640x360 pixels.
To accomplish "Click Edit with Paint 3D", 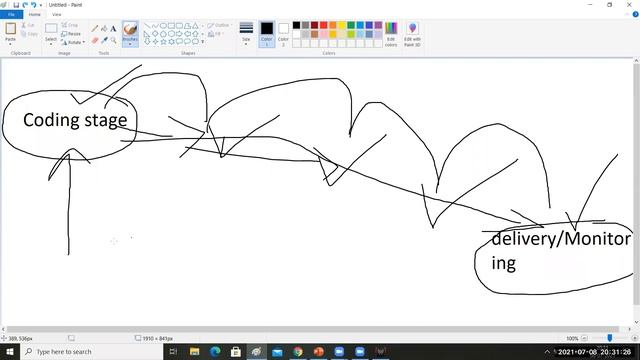I will tap(412, 34).
